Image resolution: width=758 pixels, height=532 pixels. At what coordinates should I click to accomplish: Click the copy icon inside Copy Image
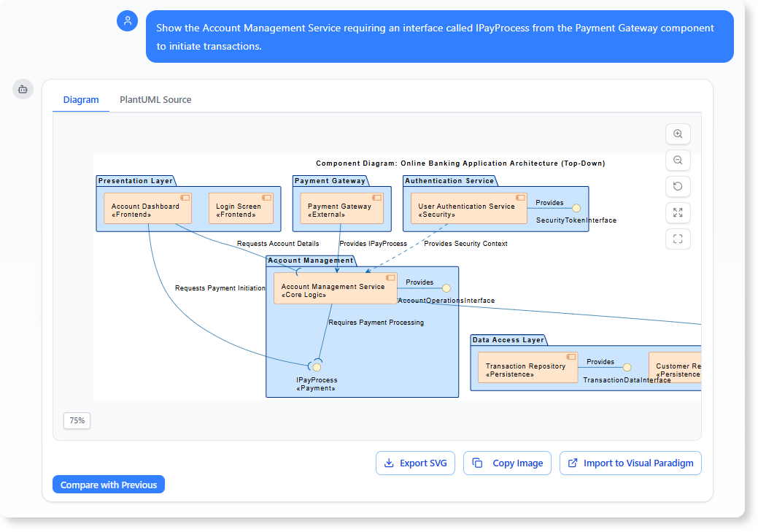point(479,463)
